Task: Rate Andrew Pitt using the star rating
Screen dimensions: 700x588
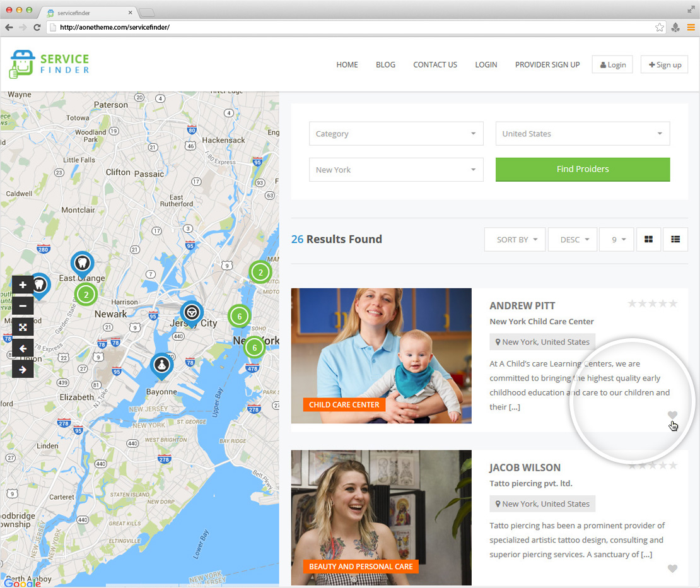Action: coord(653,303)
